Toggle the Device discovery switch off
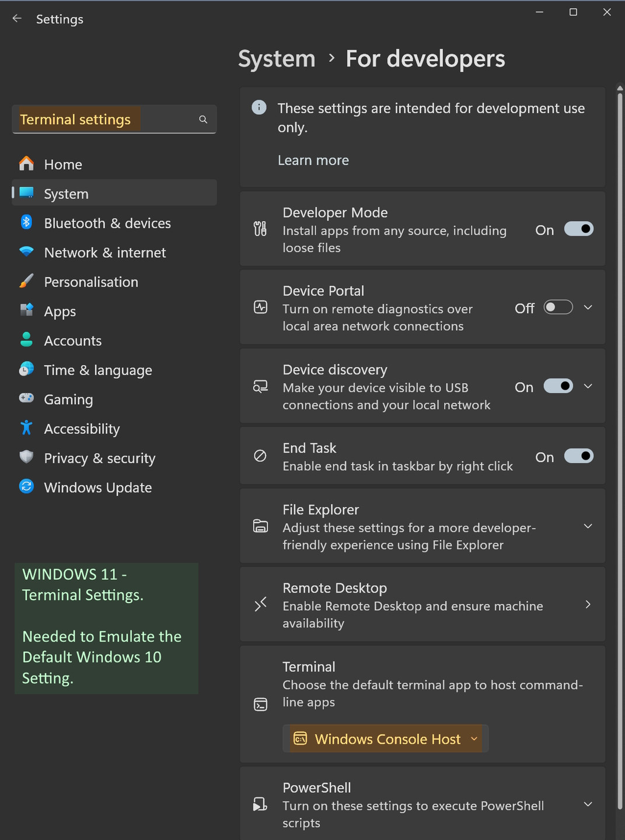 [558, 386]
